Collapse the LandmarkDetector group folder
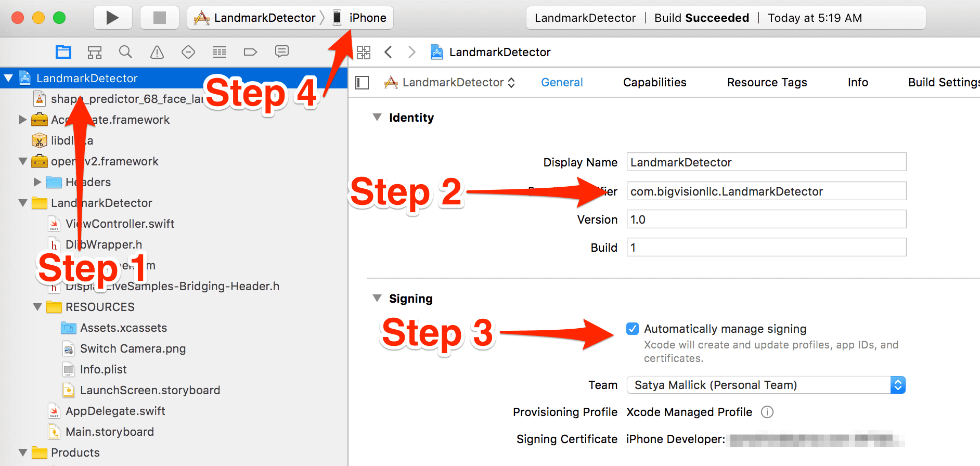 23,203
